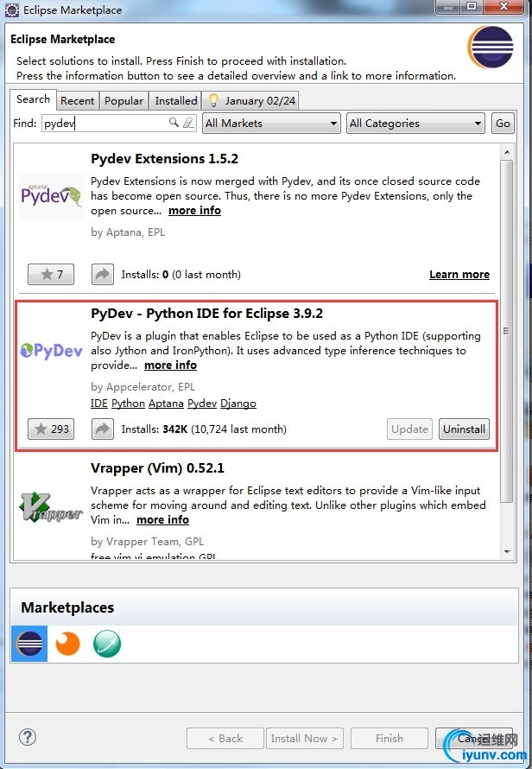The width and height of the screenshot is (532, 769).
Task: Click the Cancel button
Action: click(x=474, y=738)
